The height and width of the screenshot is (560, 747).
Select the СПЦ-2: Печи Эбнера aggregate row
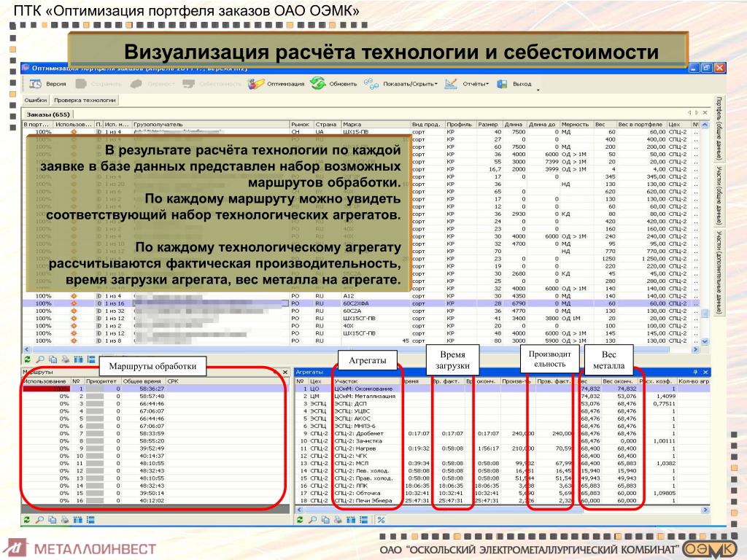tap(502, 500)
